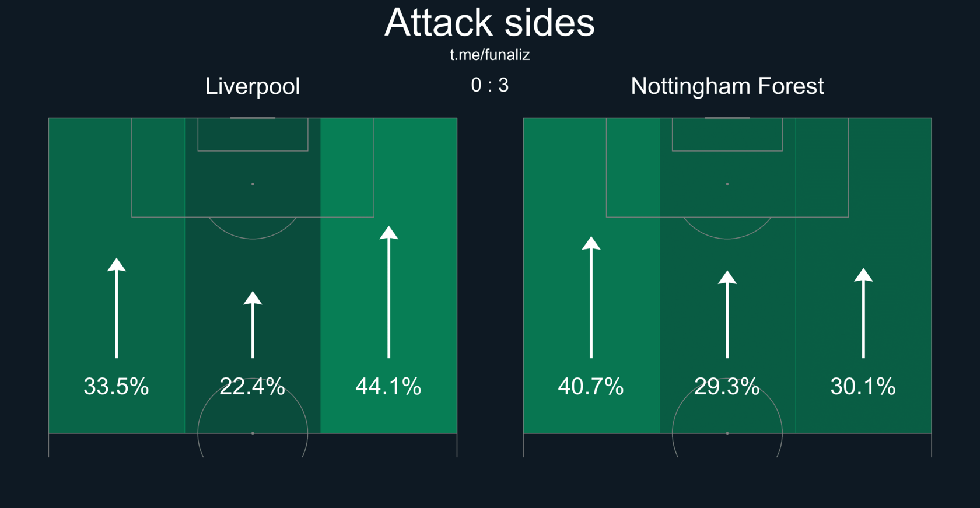Select the 29.3% central value

point(727,387)
